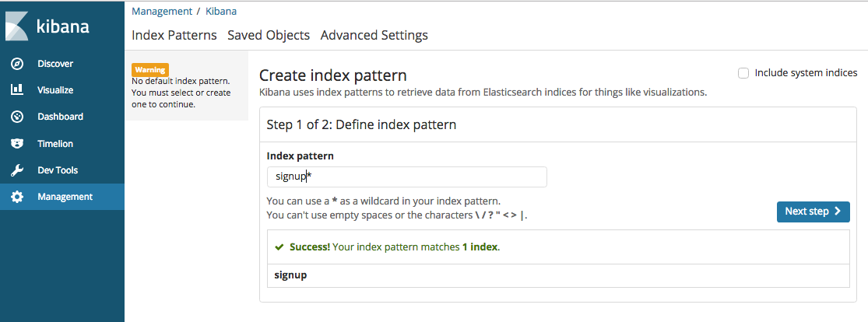This screenshot has width=868, height=322.
Task: Click the green success checkmark icon
Action: point(279,247)
